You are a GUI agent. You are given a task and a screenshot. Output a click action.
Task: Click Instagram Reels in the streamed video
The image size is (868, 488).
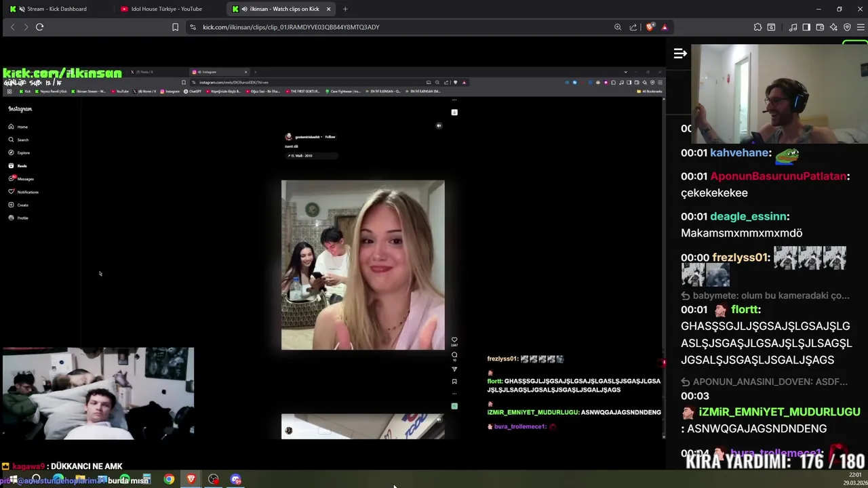(x=18, y=165)
